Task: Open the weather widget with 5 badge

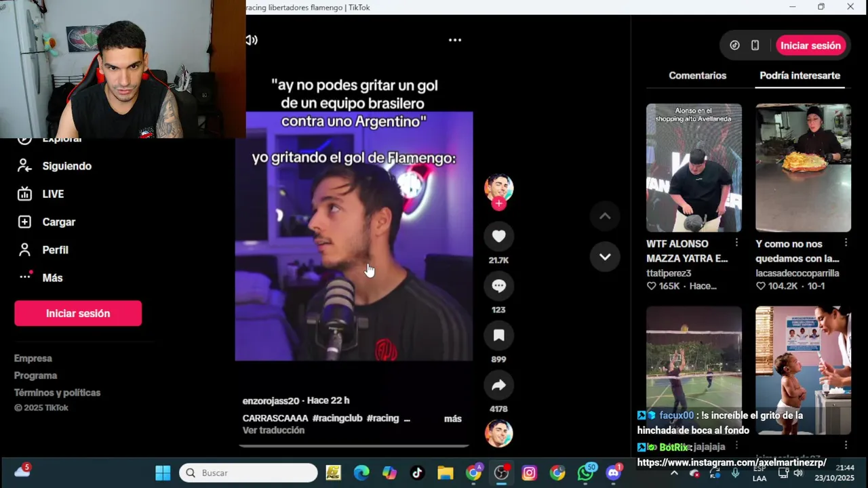Action: pos(22,470)
